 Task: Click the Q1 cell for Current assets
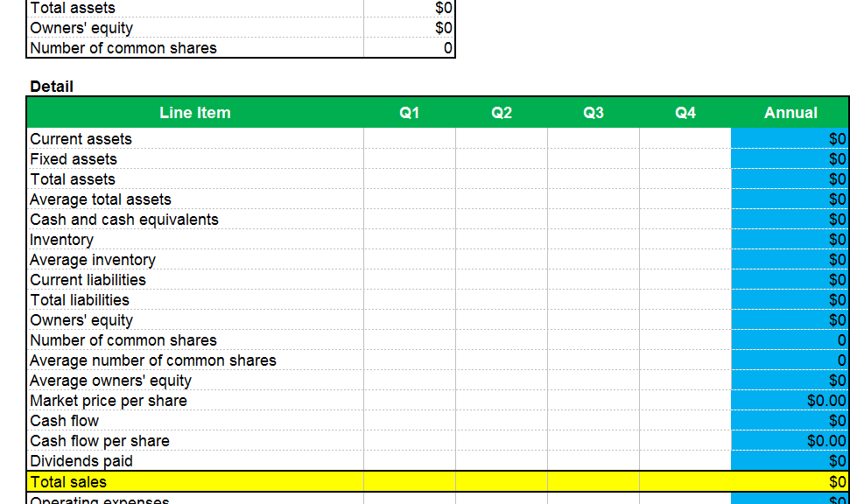409,139
